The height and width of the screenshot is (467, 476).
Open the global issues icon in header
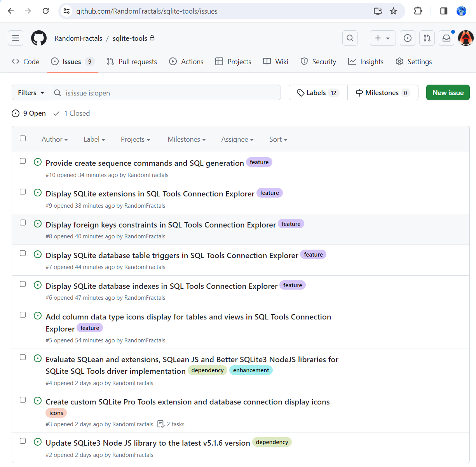pos(408,38)
